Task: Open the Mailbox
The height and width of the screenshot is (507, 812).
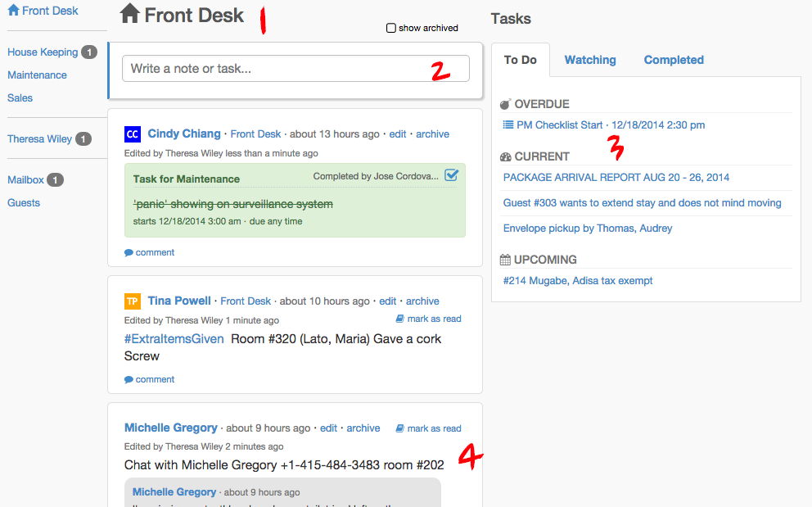Action: click(x=25, y=180)
